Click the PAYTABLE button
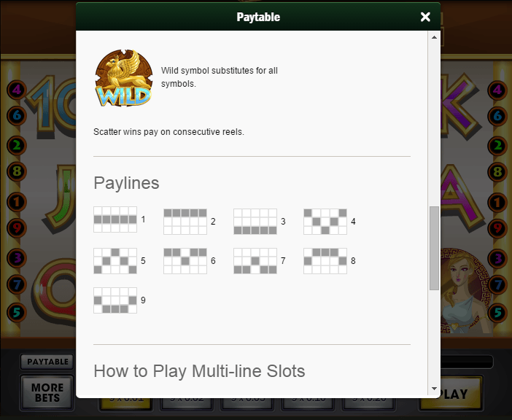The height and width of the screenshot is (420, 512). (x=47, y=362)
